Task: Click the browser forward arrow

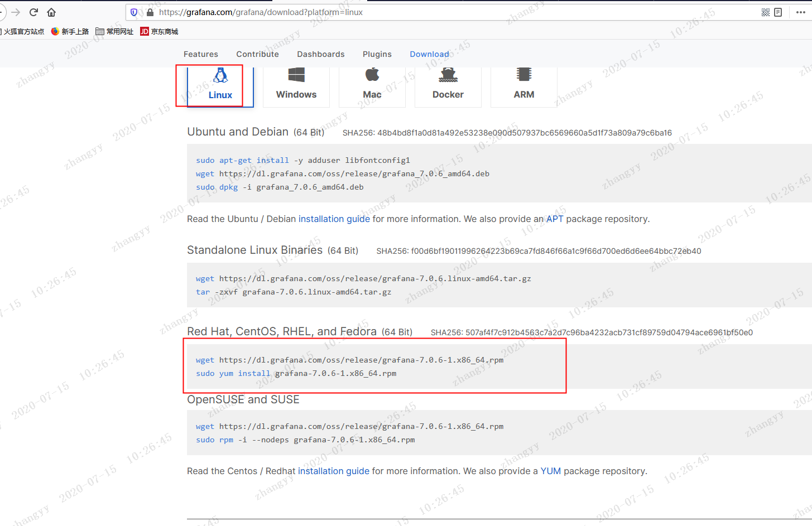Action: coord(16,12)
